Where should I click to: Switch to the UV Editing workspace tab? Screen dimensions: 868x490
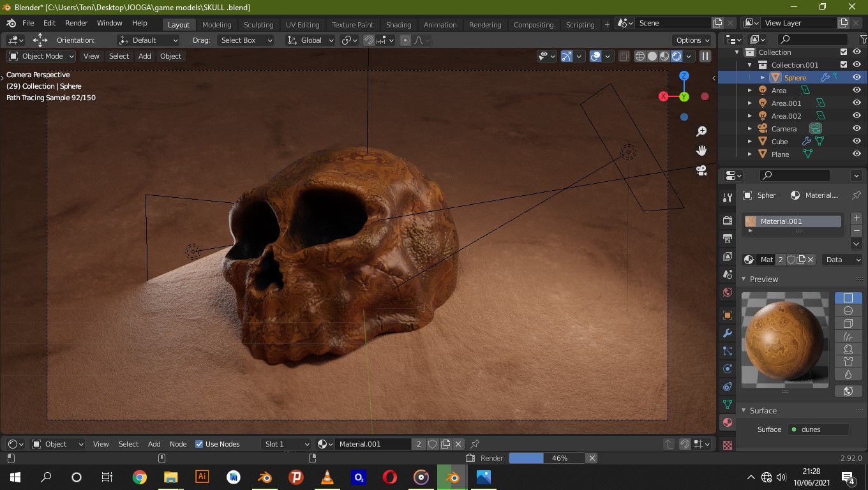303,24
